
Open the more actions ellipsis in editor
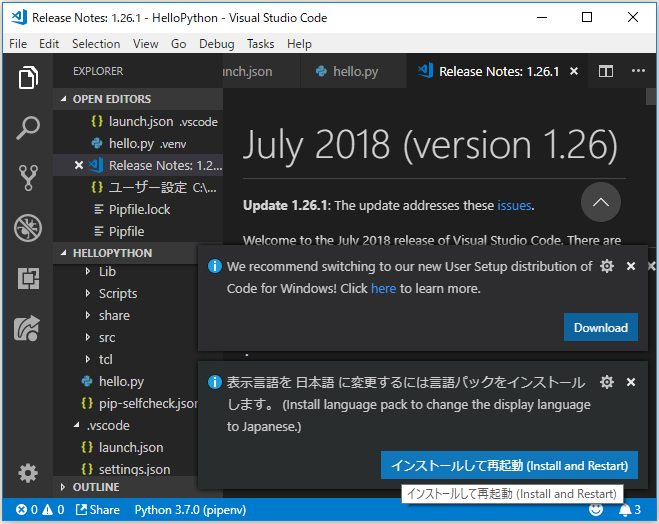[x=638, y=71]
